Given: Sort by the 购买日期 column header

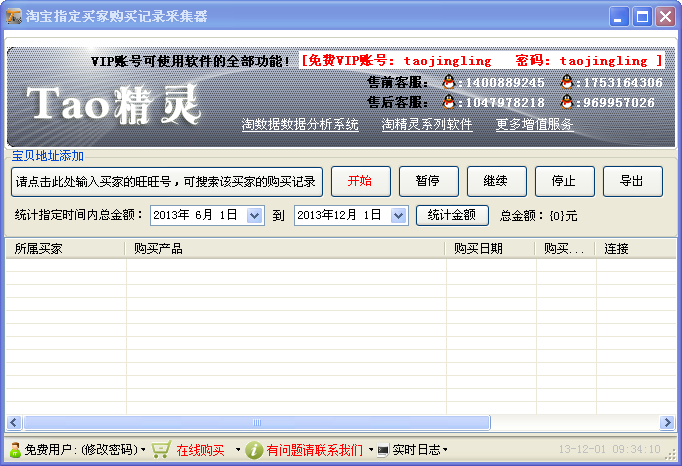Looking at the screenshot, I should (x=490, y=248).
